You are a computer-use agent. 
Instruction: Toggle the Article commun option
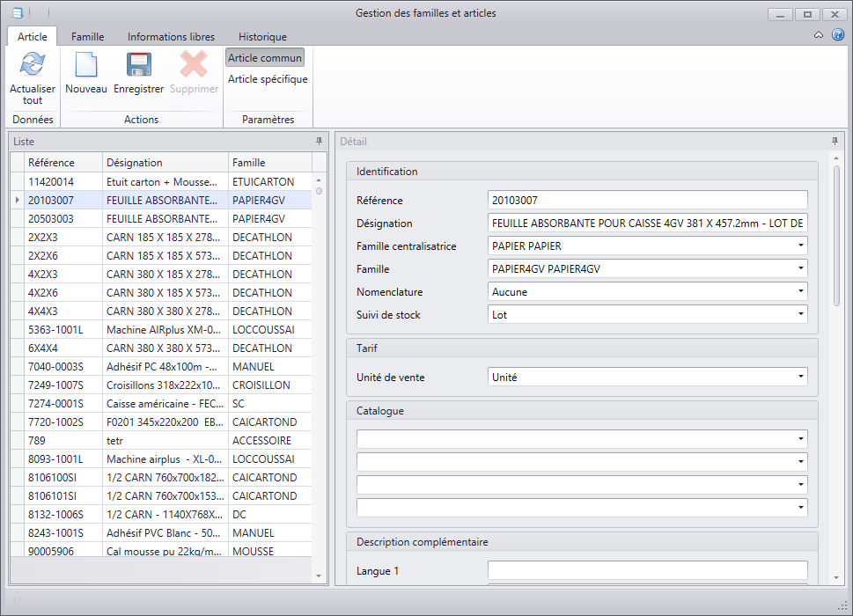pos(265,58)
